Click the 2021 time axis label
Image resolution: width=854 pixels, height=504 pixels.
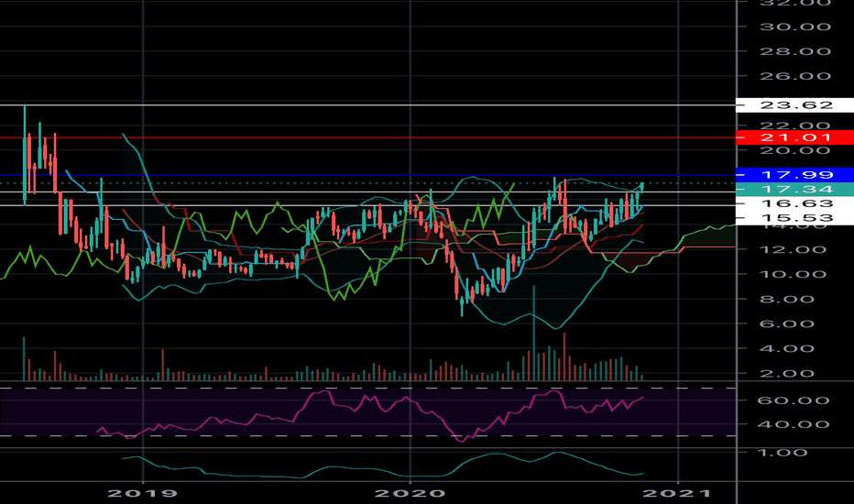click(x=677, y=494)
